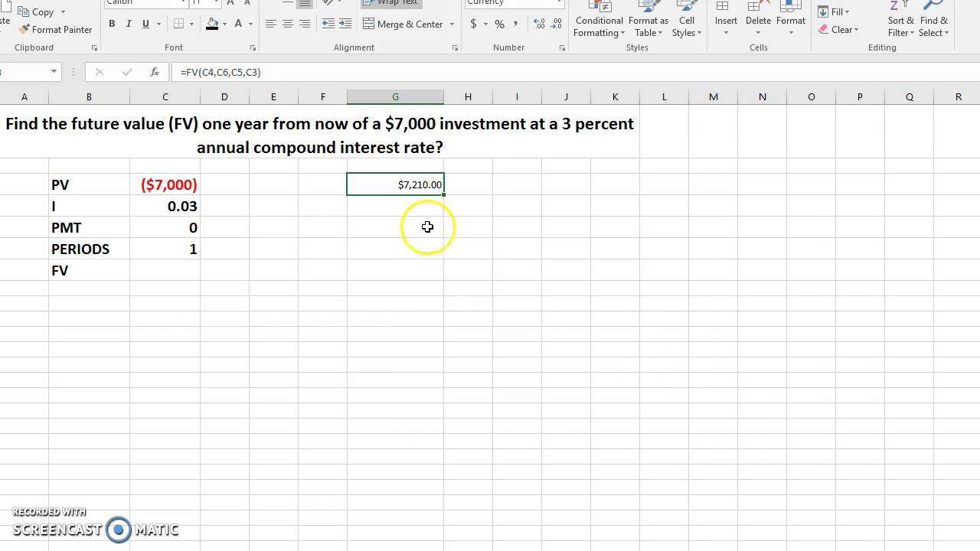Open the Insert cells dropdown
The height and width of the screenshot is (551, 980).
pos(726,19)
